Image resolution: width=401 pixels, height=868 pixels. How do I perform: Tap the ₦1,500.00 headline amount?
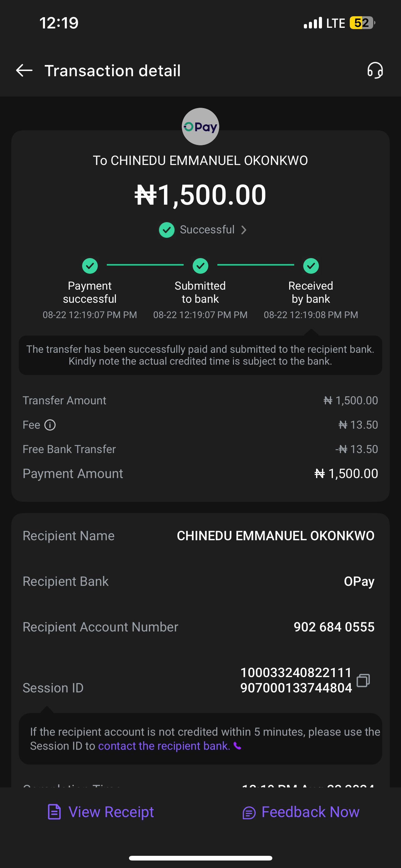[x=200, y=195]
